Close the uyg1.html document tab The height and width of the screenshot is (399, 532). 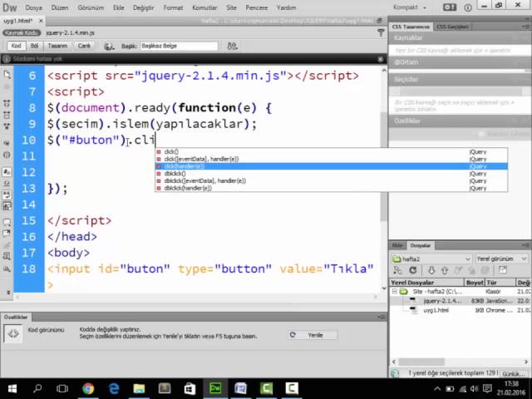(x=41, y=21)
